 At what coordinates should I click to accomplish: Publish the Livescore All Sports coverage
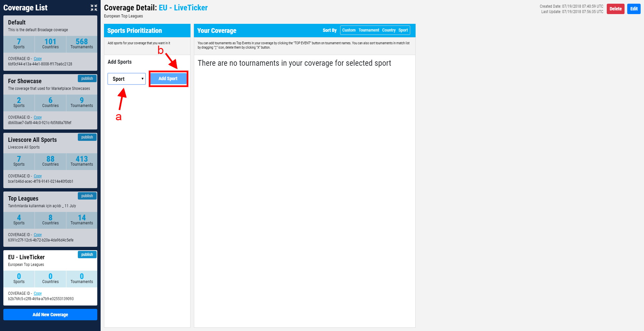(87, 137)
